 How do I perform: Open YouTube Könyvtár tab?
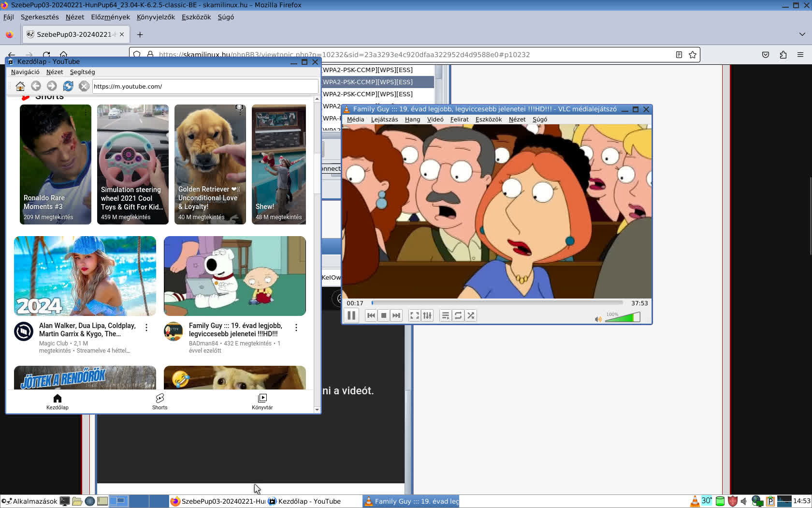click(x=262, y=402)
